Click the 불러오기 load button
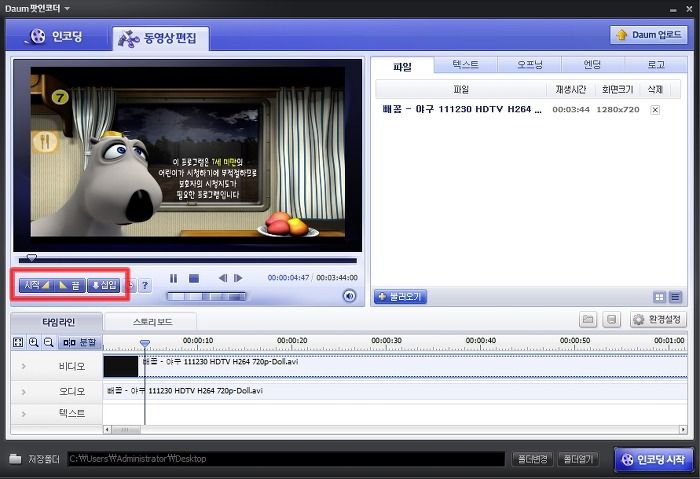 400,296
